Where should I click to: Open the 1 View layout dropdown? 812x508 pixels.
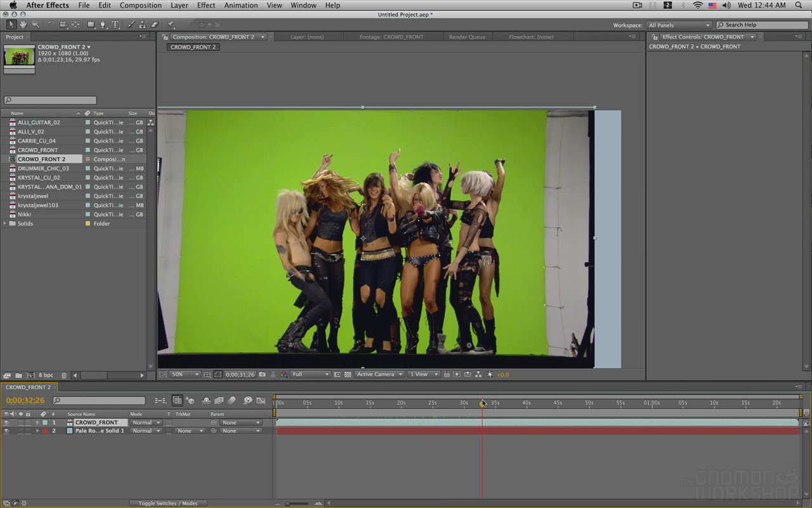[x=424, y=375]
